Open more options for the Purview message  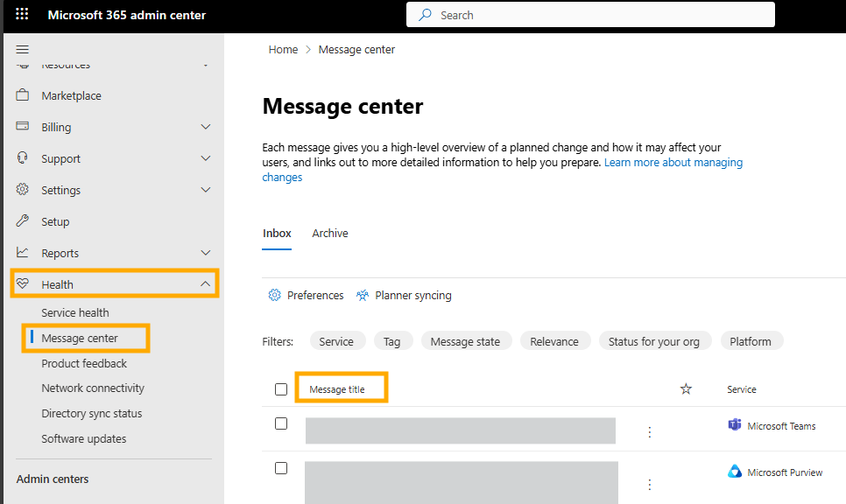(650, 485)
